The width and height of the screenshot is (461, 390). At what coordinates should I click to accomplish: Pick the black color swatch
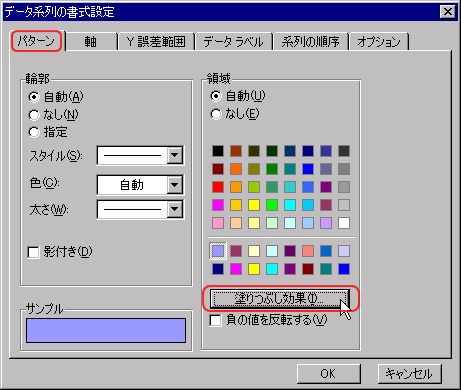pos(218,151)
